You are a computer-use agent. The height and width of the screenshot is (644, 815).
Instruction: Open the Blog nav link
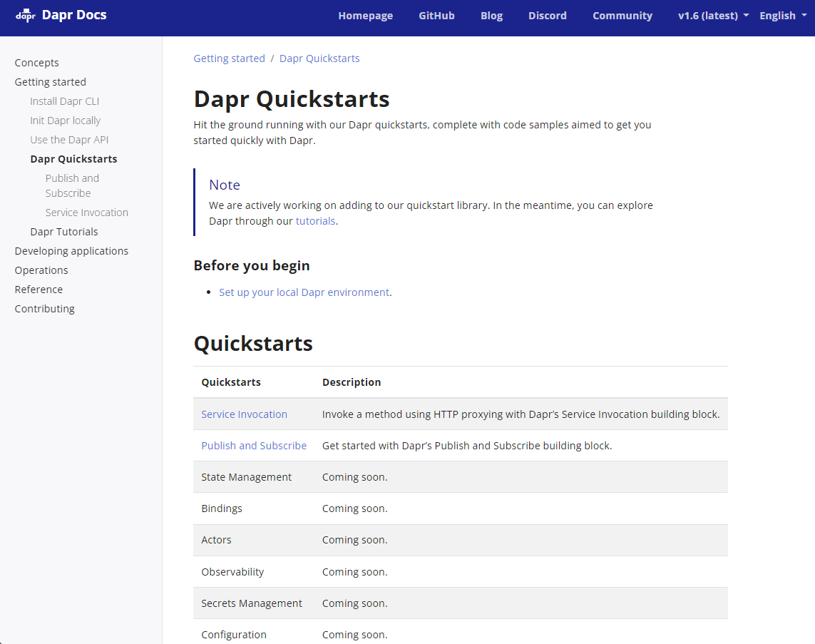click(492, 16)
